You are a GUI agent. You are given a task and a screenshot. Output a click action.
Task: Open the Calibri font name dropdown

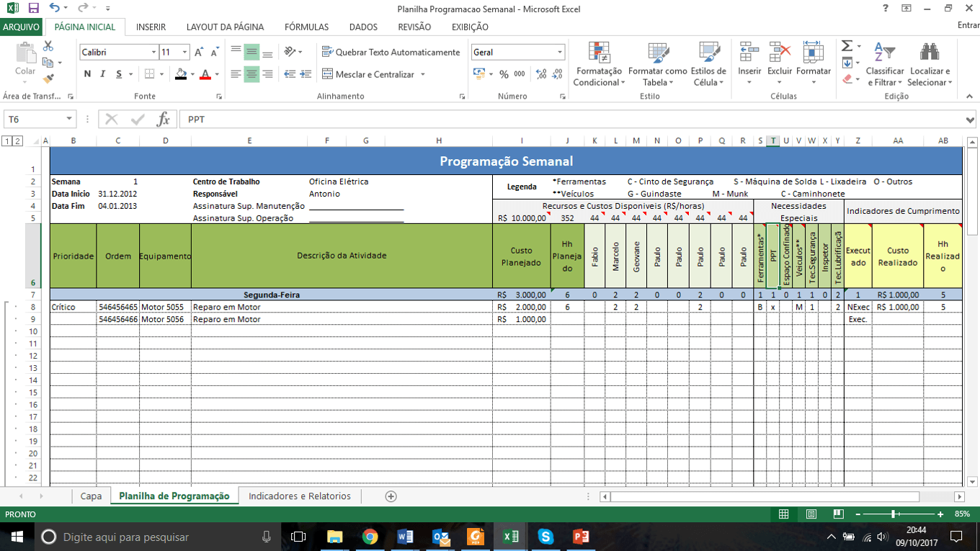tap(153, 53)
